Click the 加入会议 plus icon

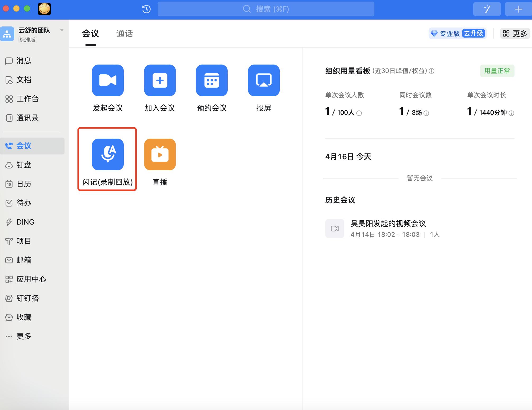click(x=160, y=80)
